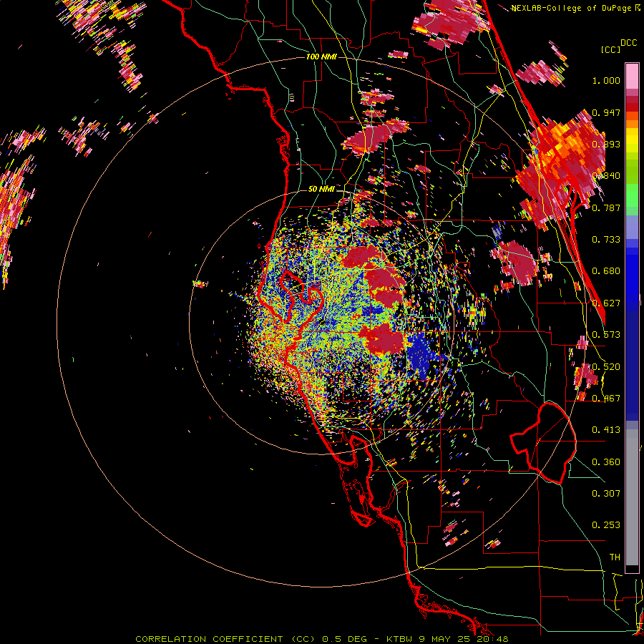Click the [CC] legend unit label

point(611,49)
